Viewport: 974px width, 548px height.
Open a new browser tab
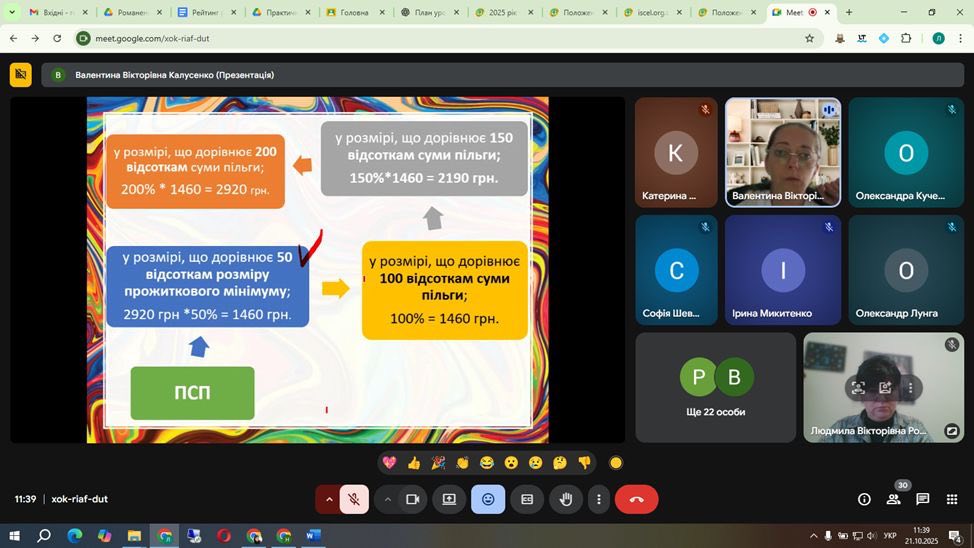849,12
